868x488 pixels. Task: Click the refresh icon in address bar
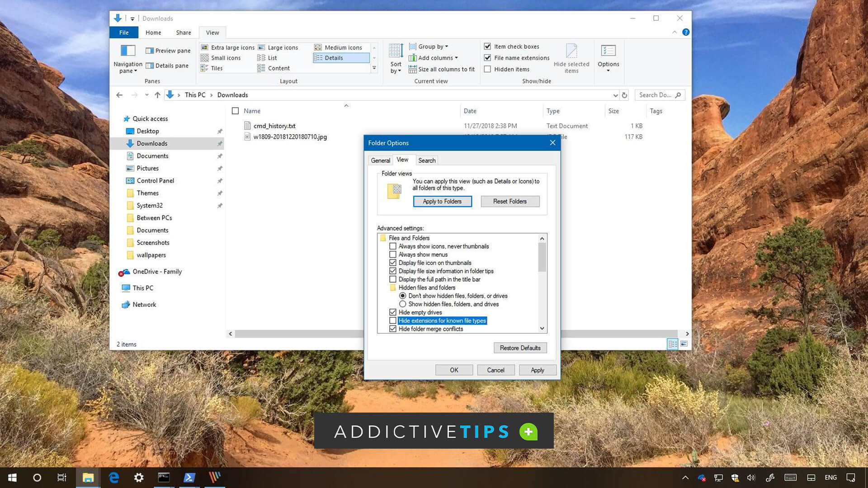point(624,95)
